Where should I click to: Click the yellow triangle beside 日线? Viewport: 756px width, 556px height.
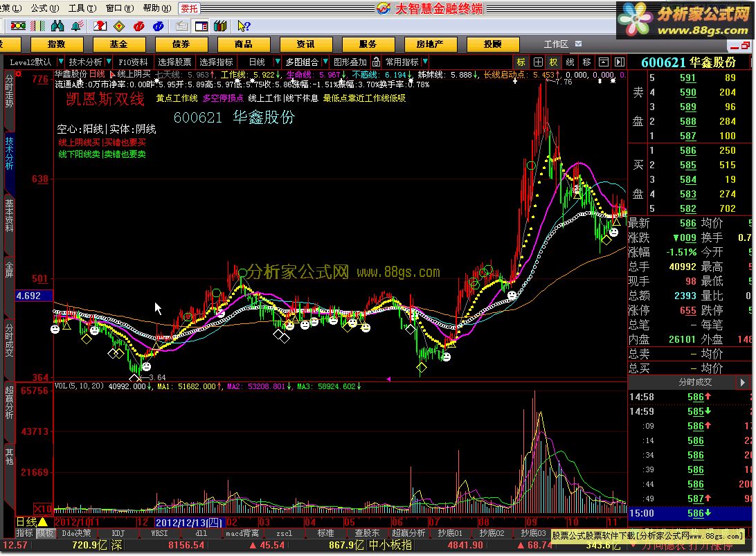(42, 521)
